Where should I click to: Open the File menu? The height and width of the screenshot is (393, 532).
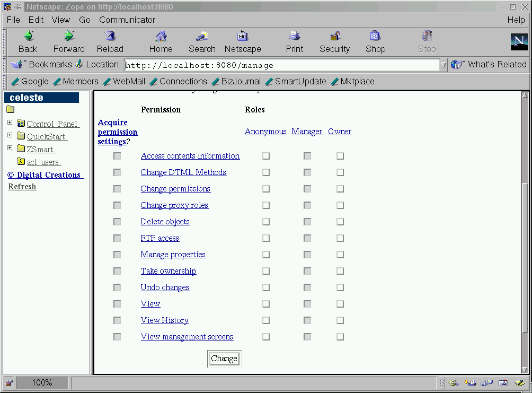(x=13, y=20)
